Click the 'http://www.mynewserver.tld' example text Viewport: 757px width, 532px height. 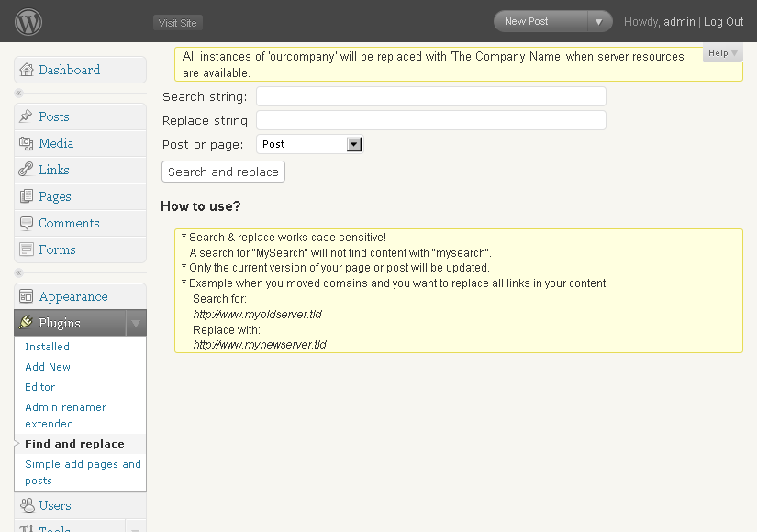[x=260, y=345]
